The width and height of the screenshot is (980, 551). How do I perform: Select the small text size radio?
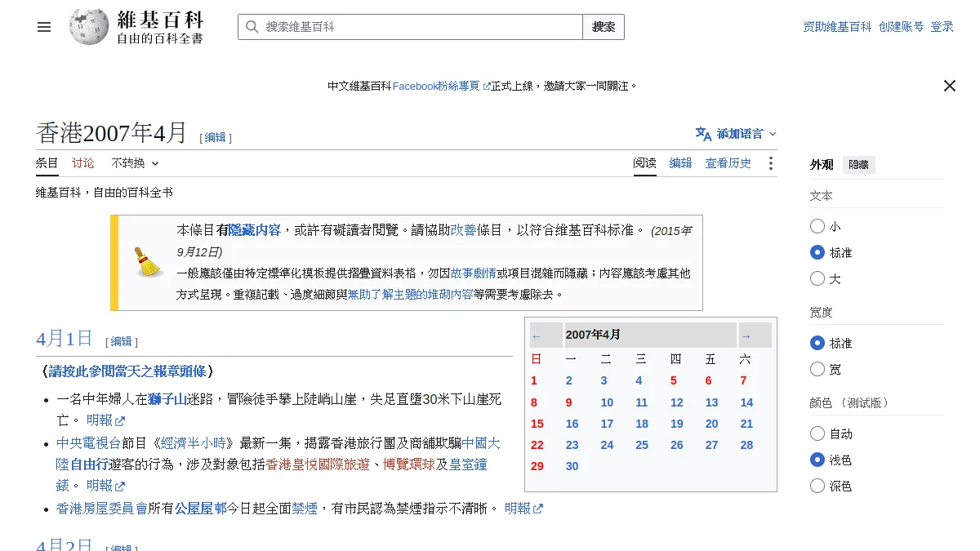pos(817,226)
